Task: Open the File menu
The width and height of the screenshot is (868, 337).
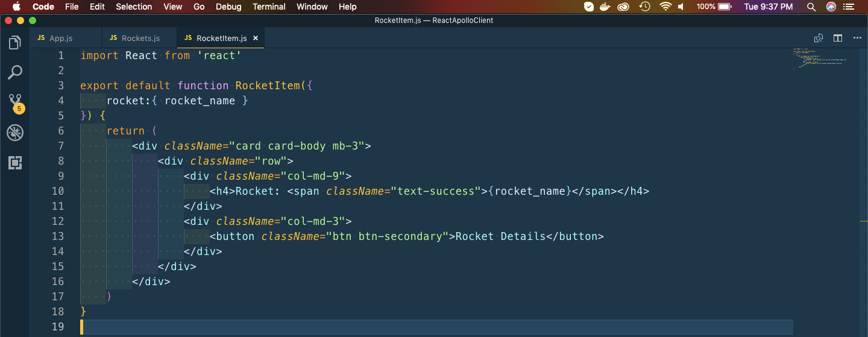Action: 72,7
